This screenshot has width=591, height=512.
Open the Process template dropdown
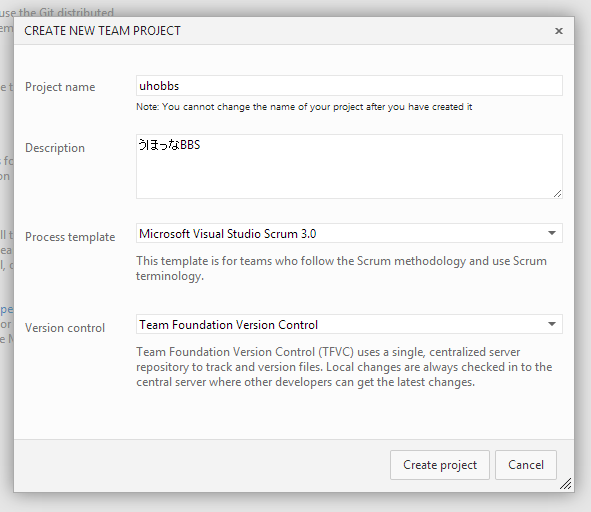point(349,233)
